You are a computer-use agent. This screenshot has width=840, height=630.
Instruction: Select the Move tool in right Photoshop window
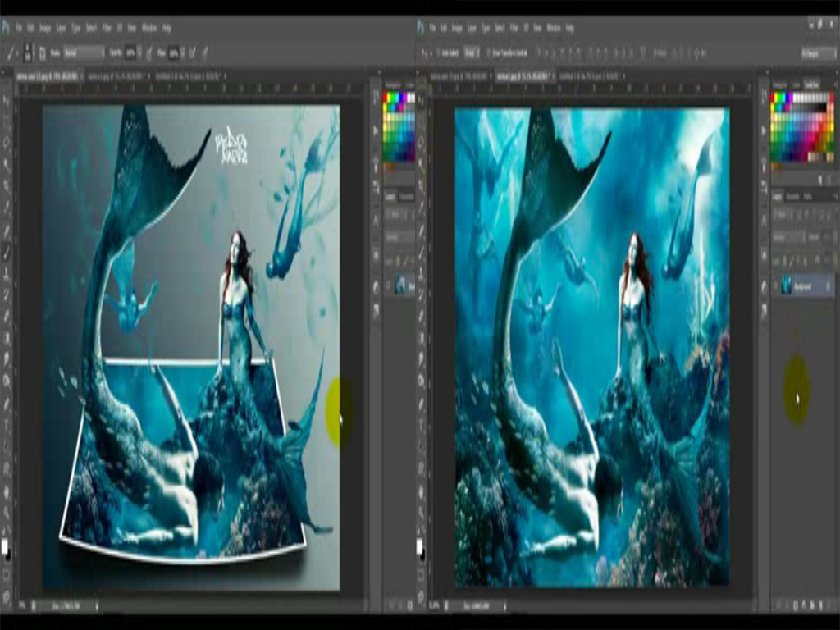click(x=422, y=99)
